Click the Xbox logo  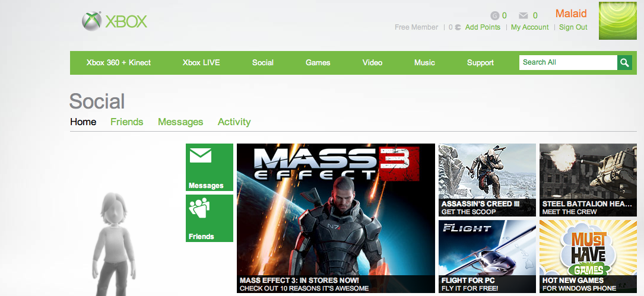pyautogui.click(x=114, y=21)
